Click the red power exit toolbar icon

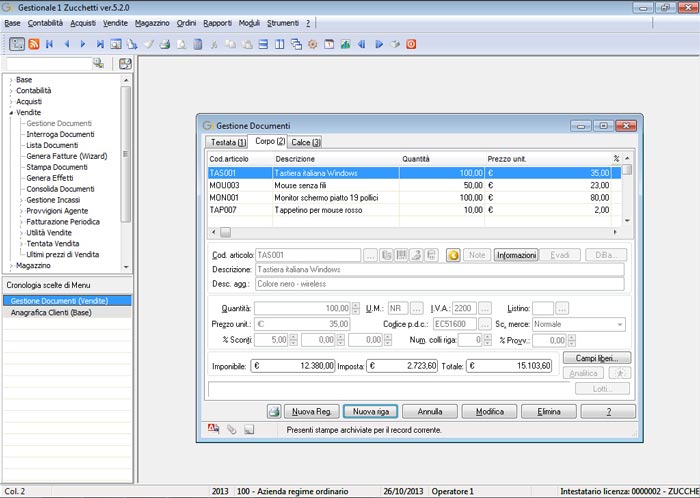[411, 44]
